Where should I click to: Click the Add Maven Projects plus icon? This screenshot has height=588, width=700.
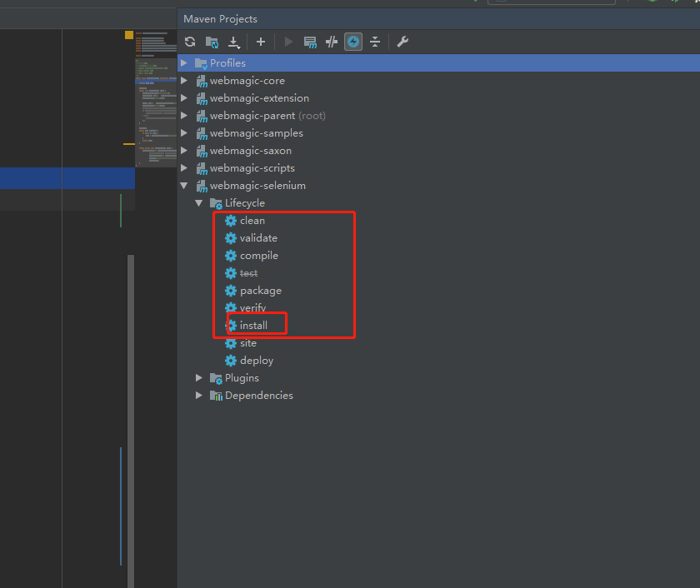[261, 42]
